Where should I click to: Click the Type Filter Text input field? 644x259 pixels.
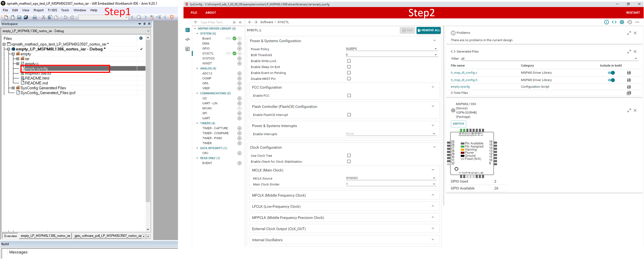point(214,23)
